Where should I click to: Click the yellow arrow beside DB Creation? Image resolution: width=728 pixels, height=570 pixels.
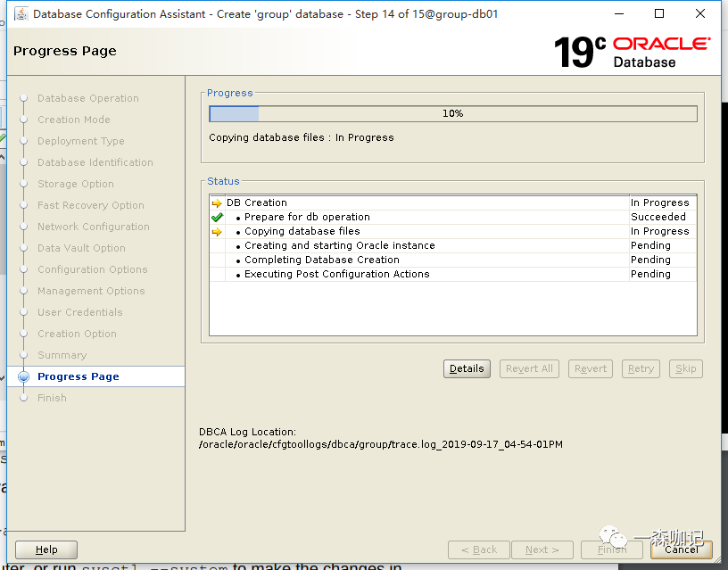coord(217,202)
